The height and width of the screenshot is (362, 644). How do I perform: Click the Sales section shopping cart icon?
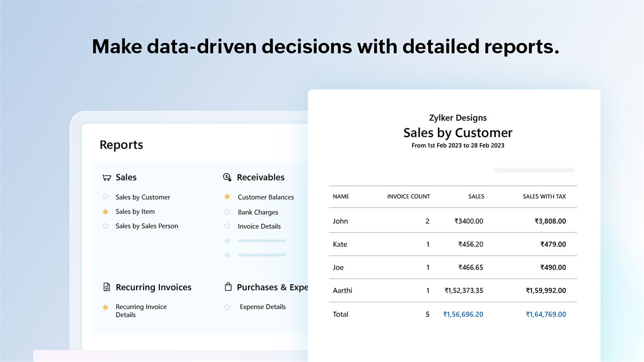click(106, 177)
